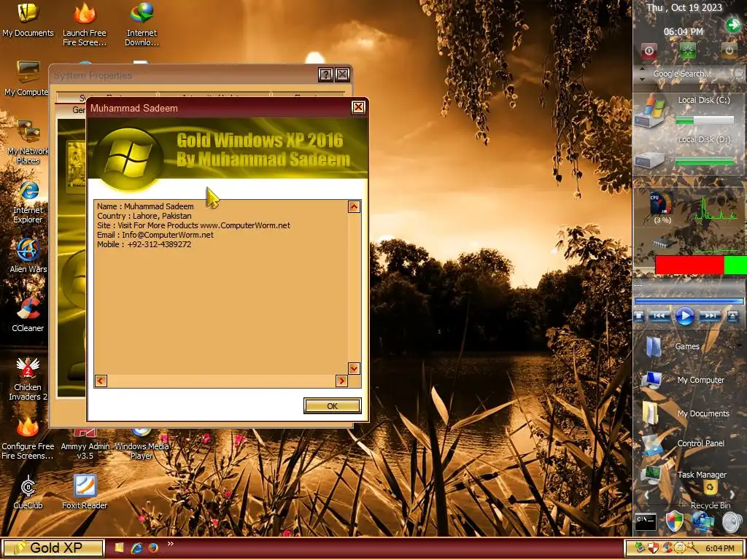Click search engine down arrow in sidebar
This screenshot has width=747, height=560.
pos(642,79)
